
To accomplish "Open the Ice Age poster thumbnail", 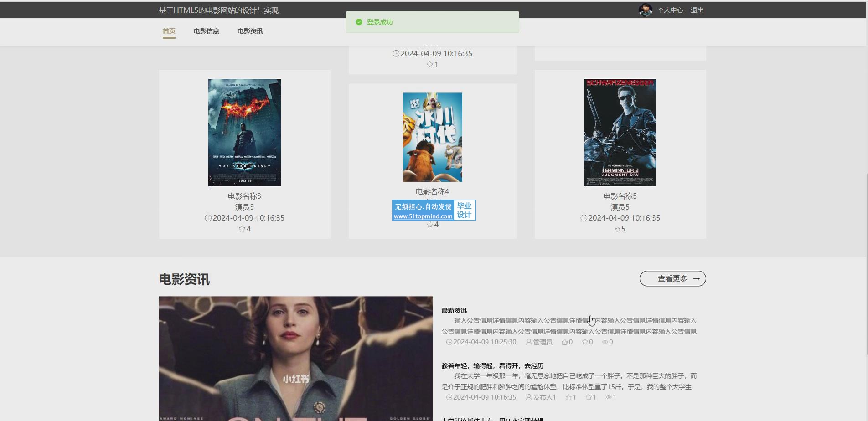I will click(432, 137).
